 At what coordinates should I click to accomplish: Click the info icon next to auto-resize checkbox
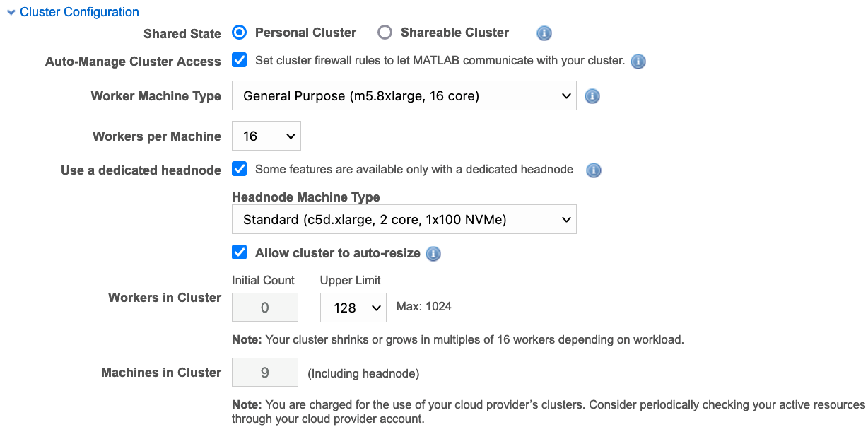[x=433, y=253]
